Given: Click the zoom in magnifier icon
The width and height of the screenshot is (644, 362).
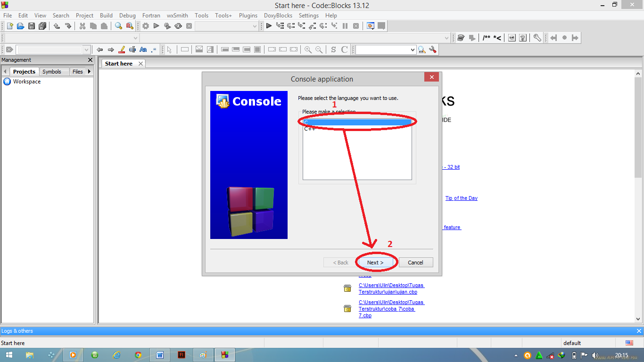Looking at the screenshot, I should click(x=308, y=49).
